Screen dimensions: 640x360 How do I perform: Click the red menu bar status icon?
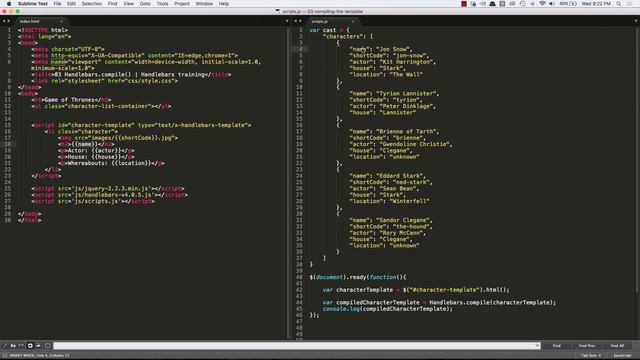464,4
